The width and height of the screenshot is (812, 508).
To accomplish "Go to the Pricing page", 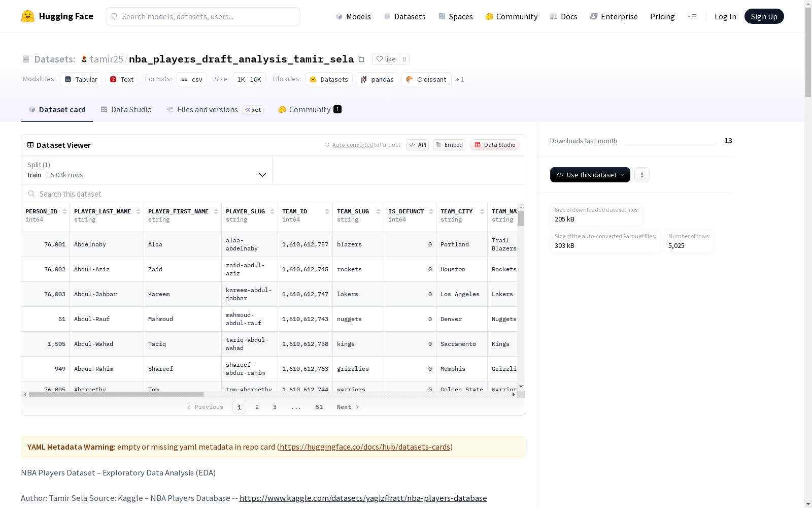I will click(x=662, y=16).
